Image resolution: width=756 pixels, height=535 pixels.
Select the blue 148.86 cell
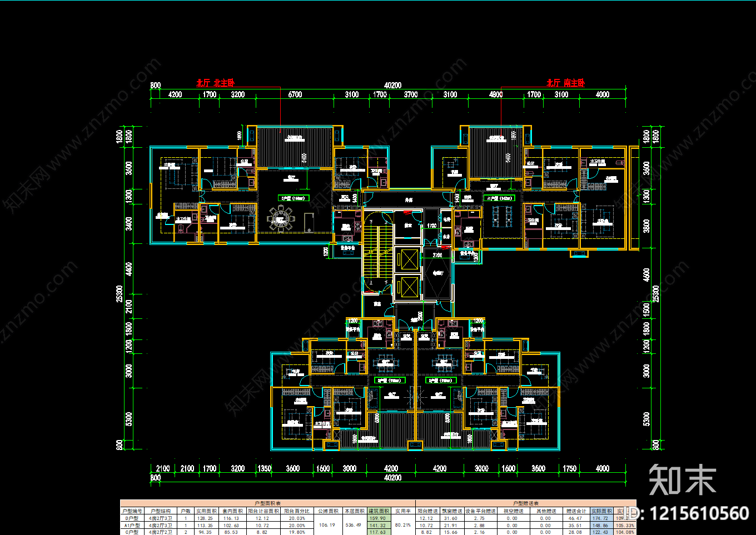click(x=601, y=525)
